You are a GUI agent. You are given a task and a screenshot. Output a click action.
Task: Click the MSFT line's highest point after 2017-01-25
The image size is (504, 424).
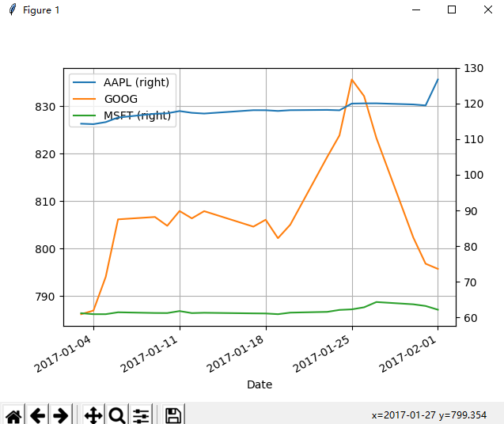point(376,302)
